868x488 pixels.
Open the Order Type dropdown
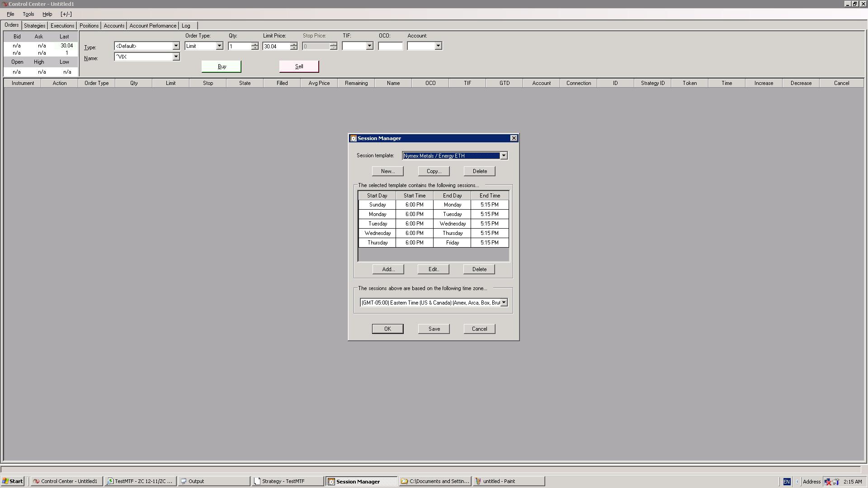click(219, 46)
